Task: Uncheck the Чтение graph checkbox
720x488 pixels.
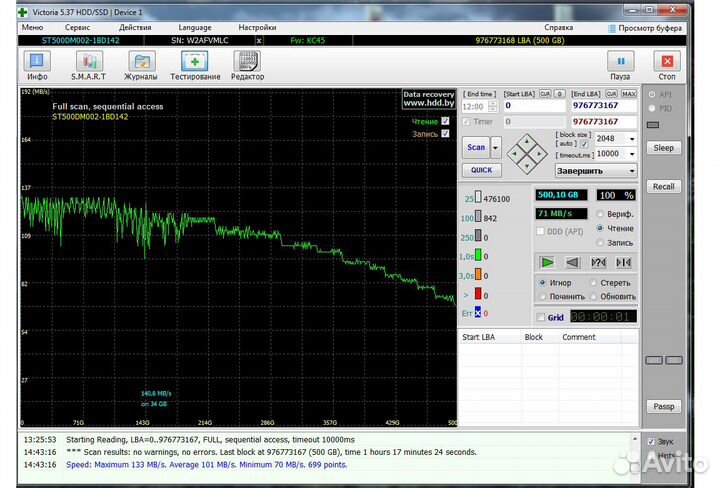Action: click(x=445, y=121)
